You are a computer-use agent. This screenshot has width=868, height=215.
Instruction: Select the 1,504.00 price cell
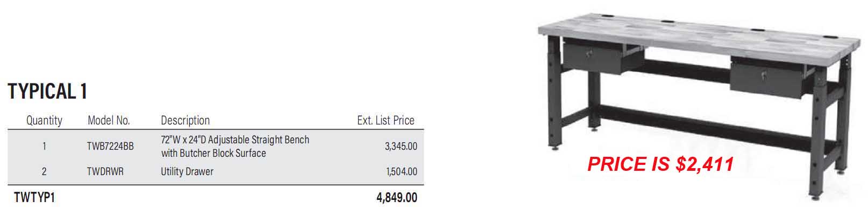coord(401,171)
